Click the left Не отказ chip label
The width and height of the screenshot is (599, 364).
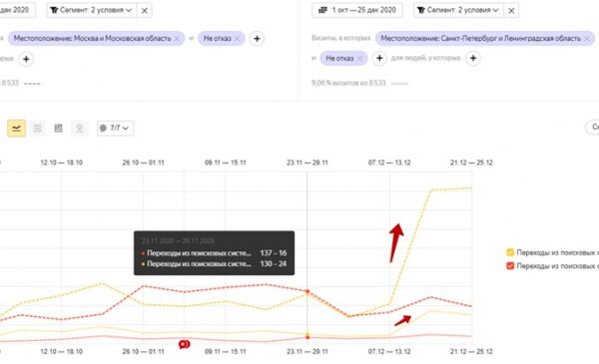tap(217, 39)
